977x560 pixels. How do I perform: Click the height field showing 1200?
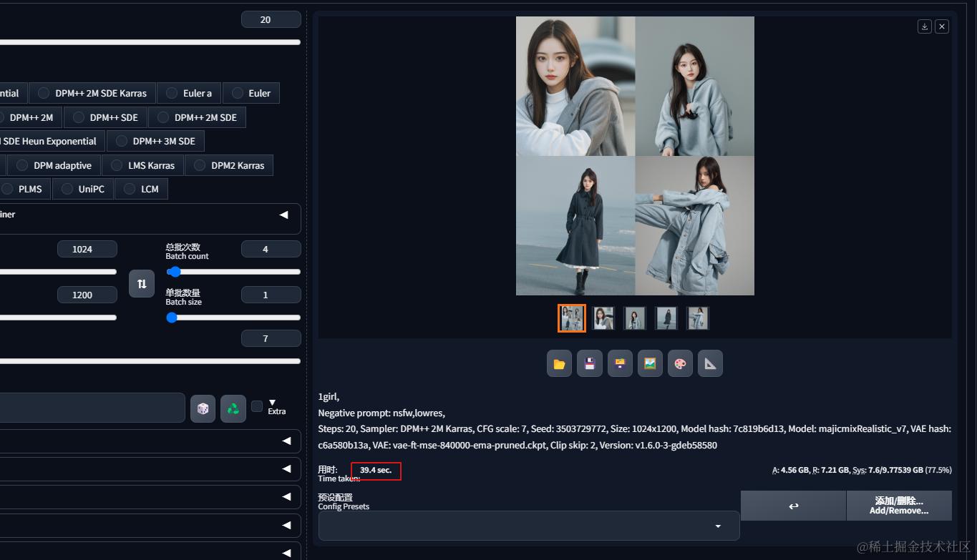[x=87, y=295]
